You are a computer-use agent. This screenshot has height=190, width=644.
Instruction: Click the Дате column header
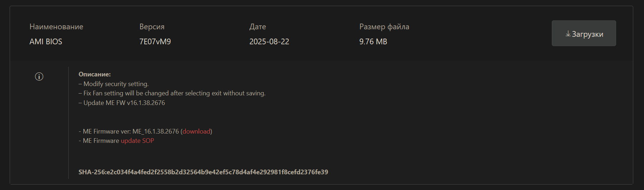pos(257,27)
